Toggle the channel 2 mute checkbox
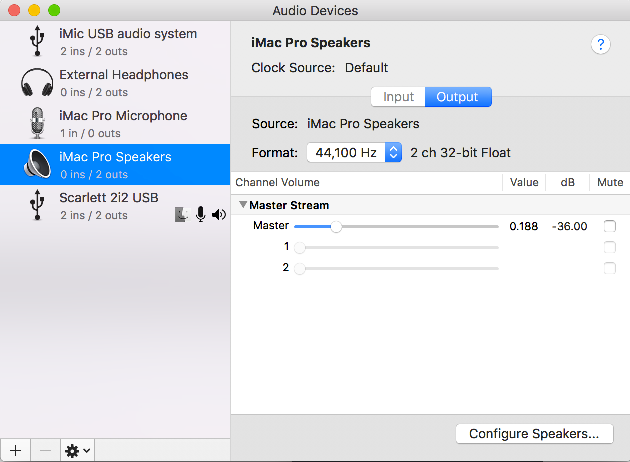Viewport: 630px width, 462px height. point(610,268)
